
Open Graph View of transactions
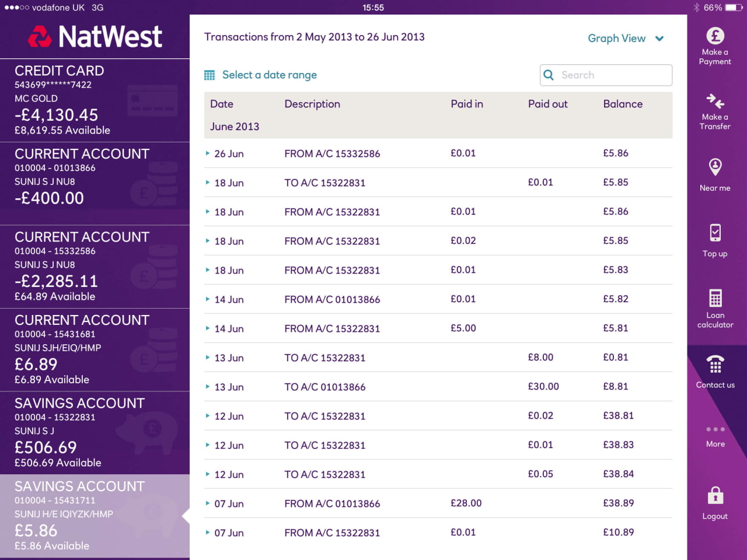[616, 38]
